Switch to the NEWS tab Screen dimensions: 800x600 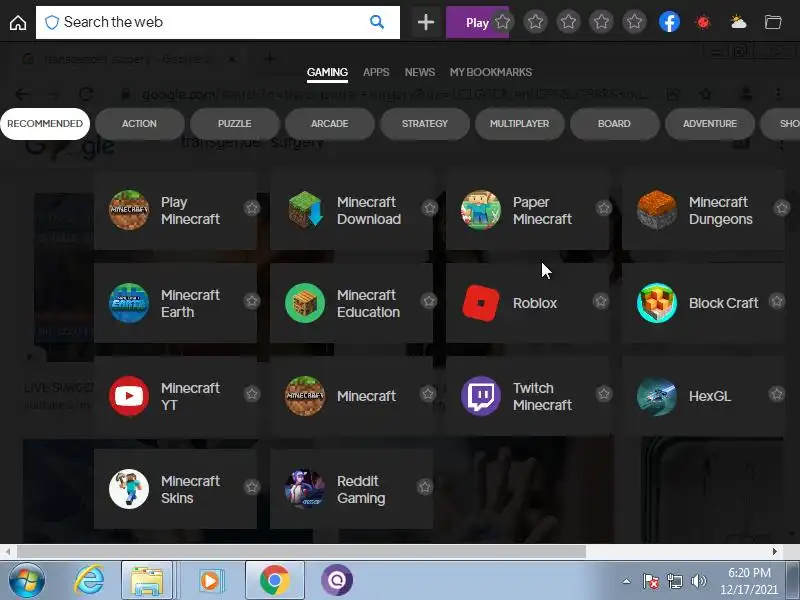pyautogui.click(x=420, y=72)
